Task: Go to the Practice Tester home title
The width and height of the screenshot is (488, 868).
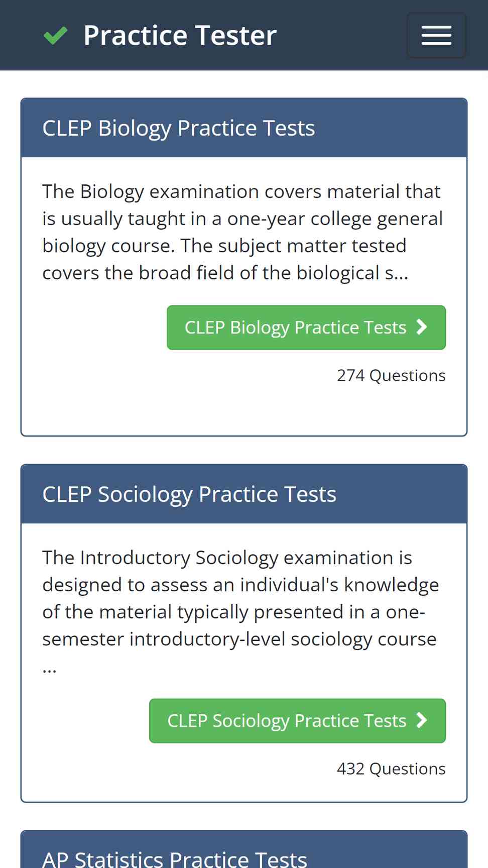Action: [180, 35]
